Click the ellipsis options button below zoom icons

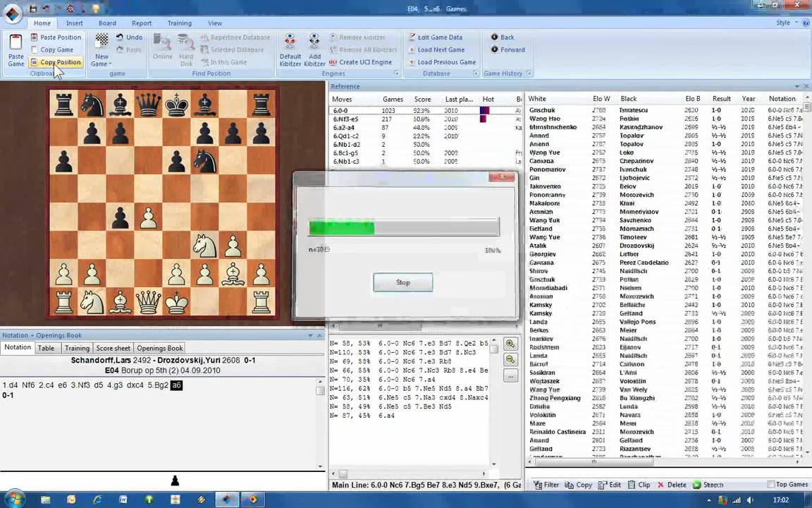pos(510,376)
